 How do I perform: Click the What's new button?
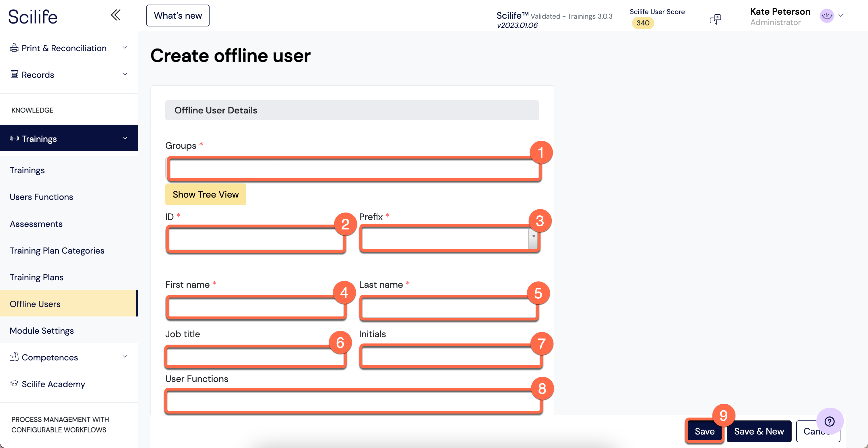click(178, 16)
